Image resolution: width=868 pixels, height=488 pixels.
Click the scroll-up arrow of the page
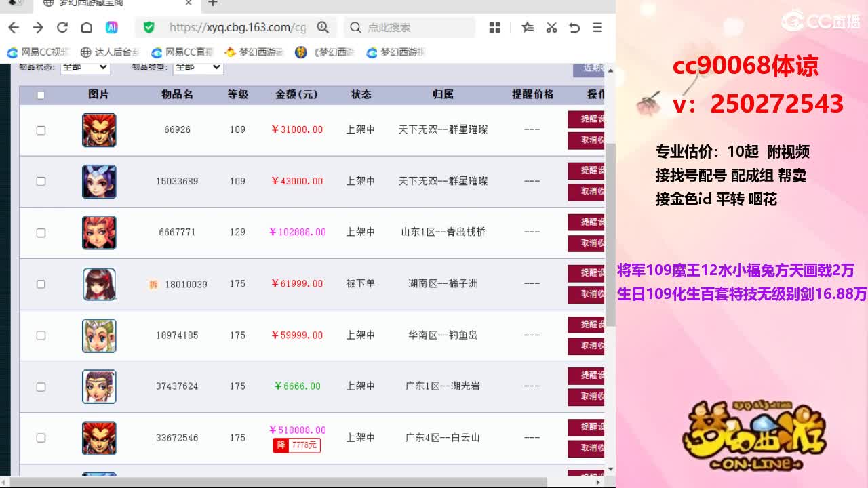click(610, 70)
